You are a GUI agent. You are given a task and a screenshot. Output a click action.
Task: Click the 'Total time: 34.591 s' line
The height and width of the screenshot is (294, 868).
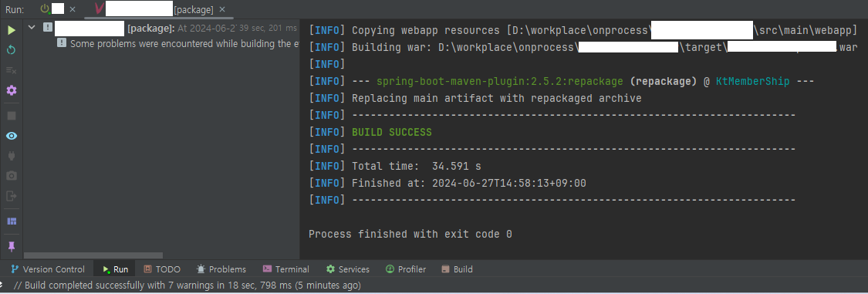417,166
